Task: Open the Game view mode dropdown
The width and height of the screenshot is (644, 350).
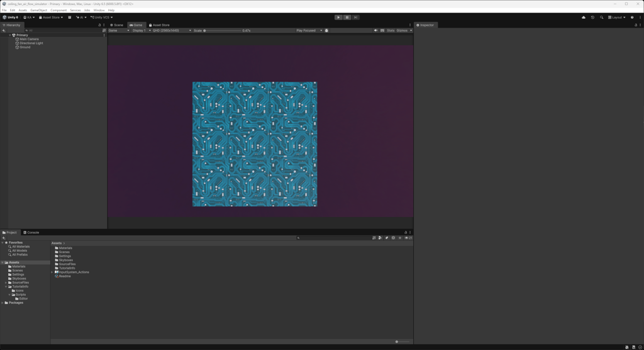Action: (x=119, y=30)
